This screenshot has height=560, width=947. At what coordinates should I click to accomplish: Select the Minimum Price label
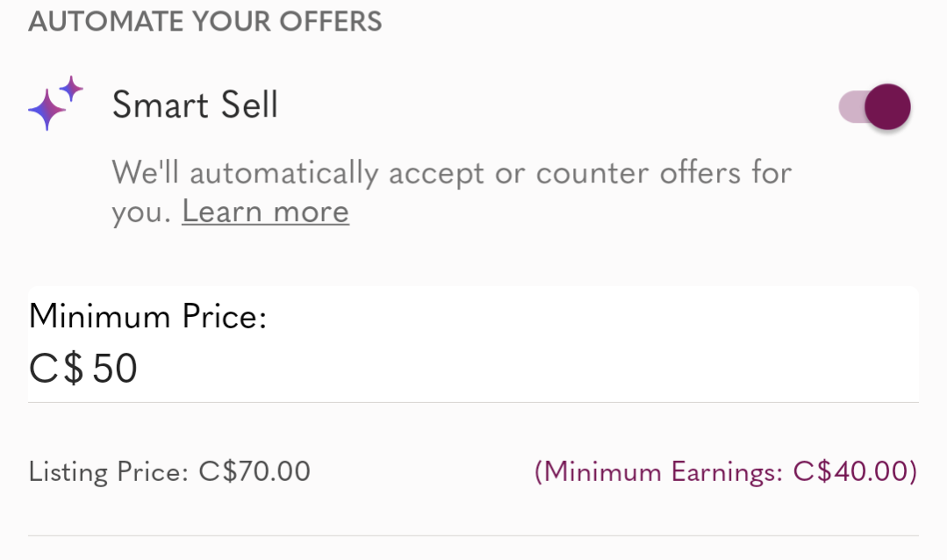[x=147, y=316]
